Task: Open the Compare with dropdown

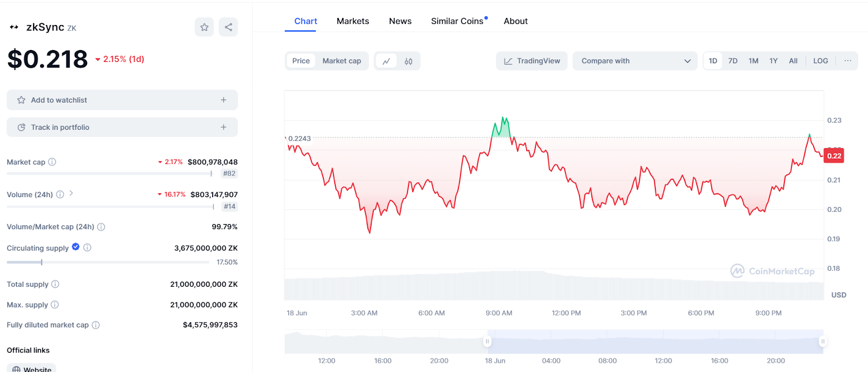Action: 635,61
